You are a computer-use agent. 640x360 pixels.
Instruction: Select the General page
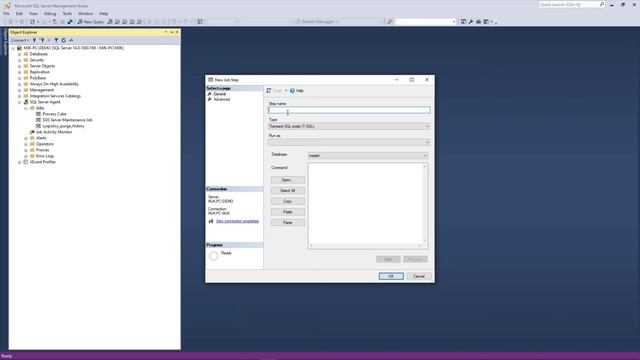tap(219, 94)
